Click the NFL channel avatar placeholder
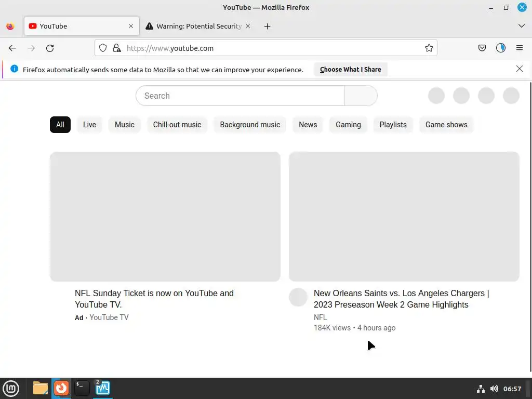This screenshot has width=532, height=399. point(298,297)
